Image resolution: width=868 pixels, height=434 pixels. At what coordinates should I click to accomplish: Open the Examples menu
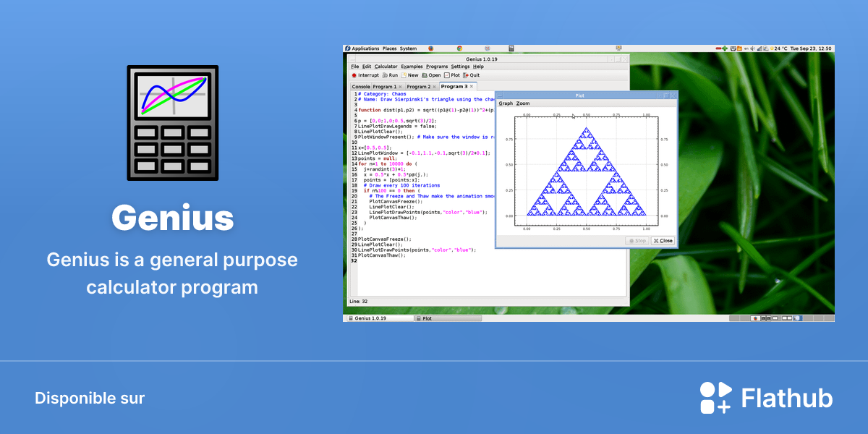(412, 67)
